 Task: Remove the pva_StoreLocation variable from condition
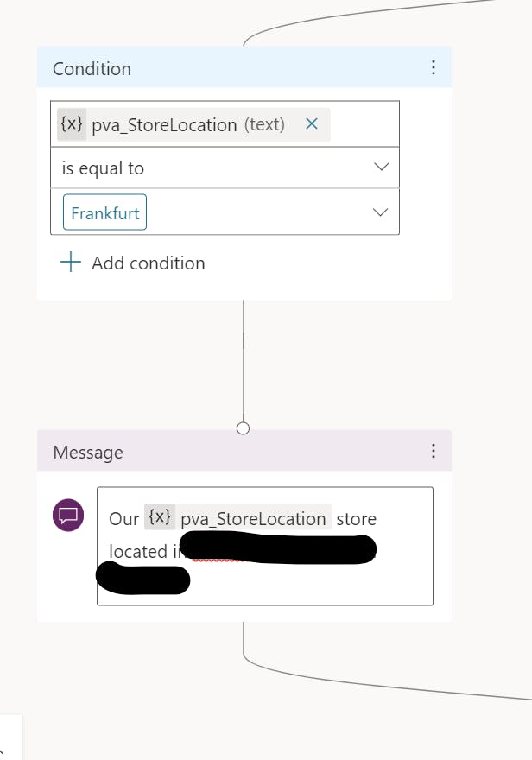[x=312, y=124]
